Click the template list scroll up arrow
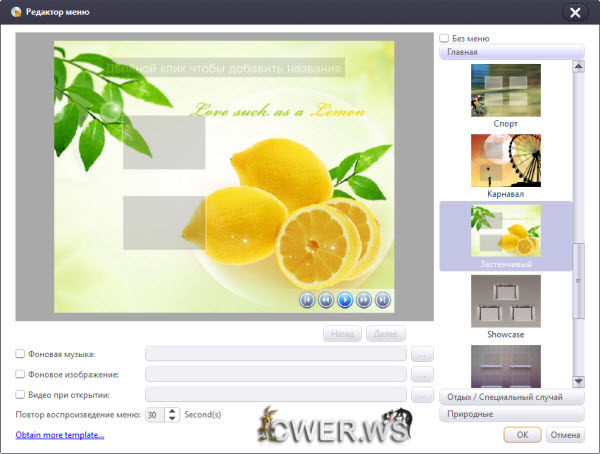The image size is (600, 454). (x=579, y=67)
